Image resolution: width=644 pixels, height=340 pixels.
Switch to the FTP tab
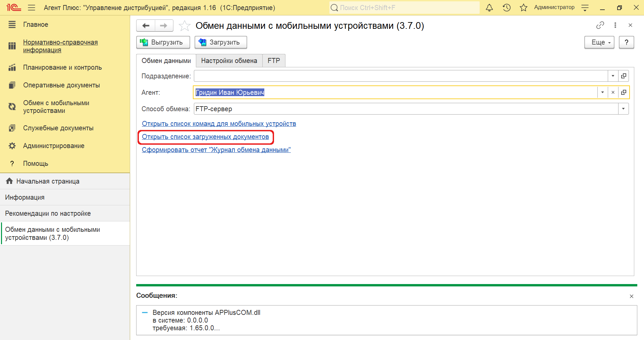(274, 61)
